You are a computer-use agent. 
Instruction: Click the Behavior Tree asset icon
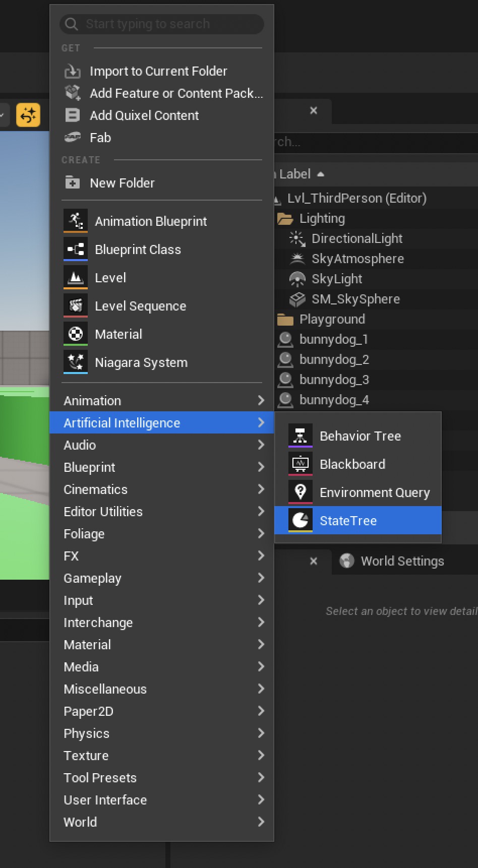coord(300,436)
